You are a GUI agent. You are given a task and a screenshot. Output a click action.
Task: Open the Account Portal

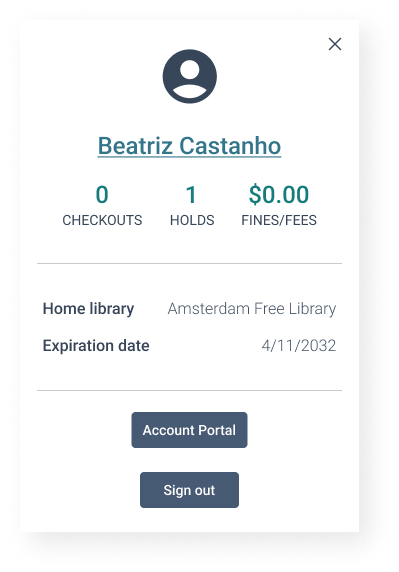(189, 430)
